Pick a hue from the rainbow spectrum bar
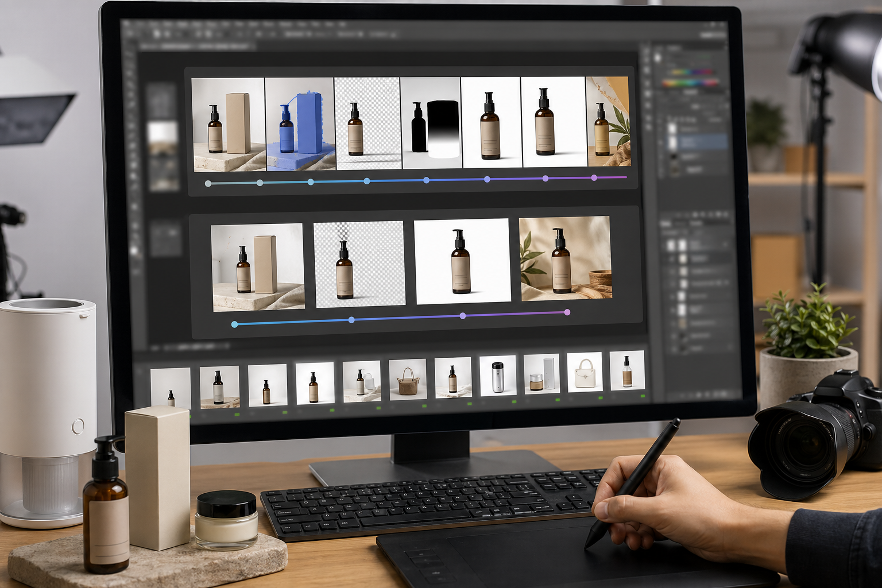Viewport: 882px width, 588px height. pyautogui.click(x=689, y=73)
